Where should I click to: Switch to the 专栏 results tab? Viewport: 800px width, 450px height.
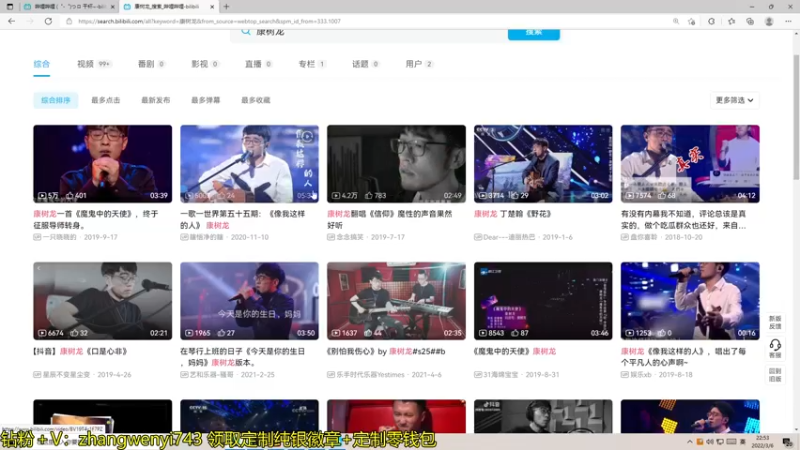pyautogui.click(x=312, y=64)
